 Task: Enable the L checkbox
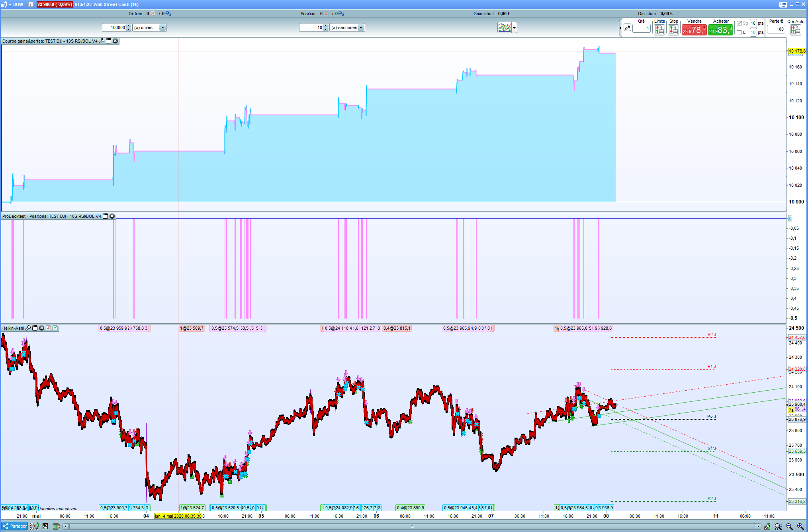pyautogui.click(x=739, y=33)
